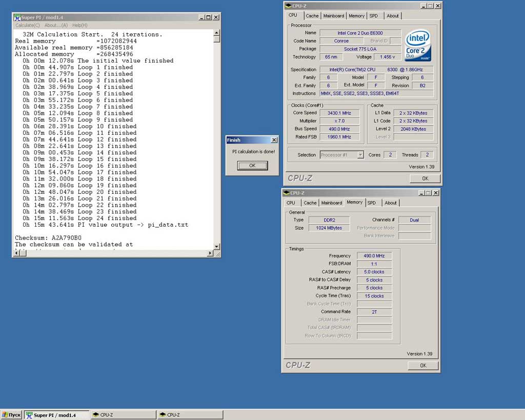Click Voltage value 1.456 v
The image size is (525, 420).
(387, 57)
